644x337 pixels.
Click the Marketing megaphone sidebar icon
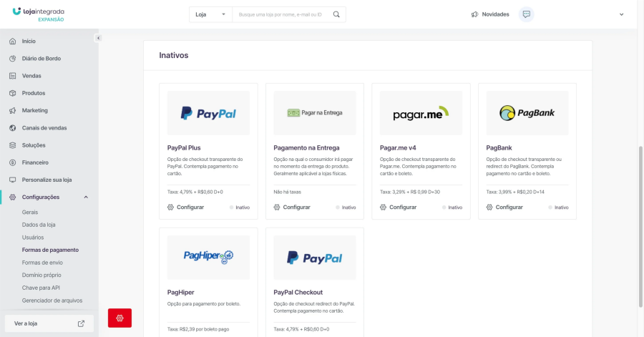pos(12,110)
